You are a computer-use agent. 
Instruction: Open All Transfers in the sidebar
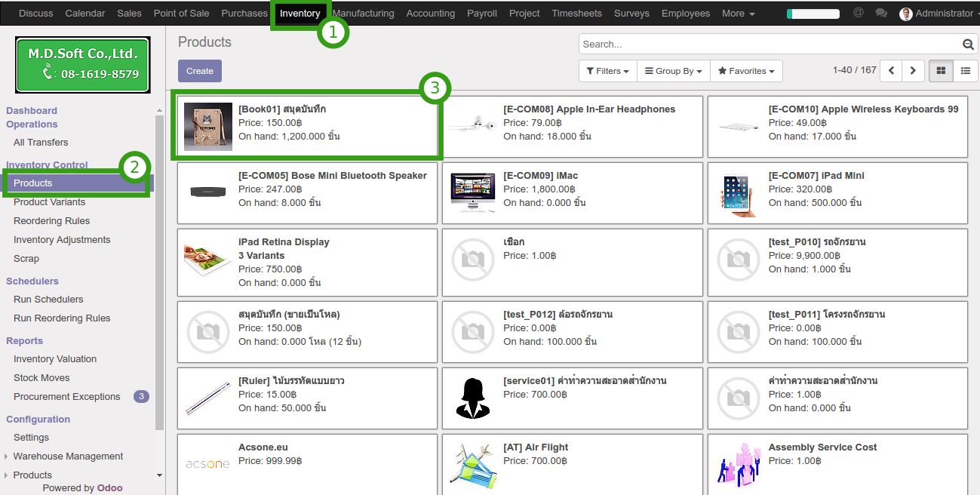click(x=41, y=143)
